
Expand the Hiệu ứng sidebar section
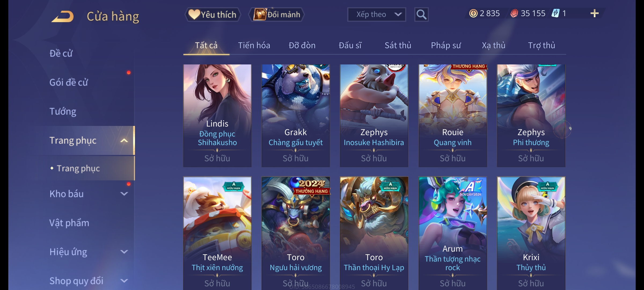tap(124, 252)
